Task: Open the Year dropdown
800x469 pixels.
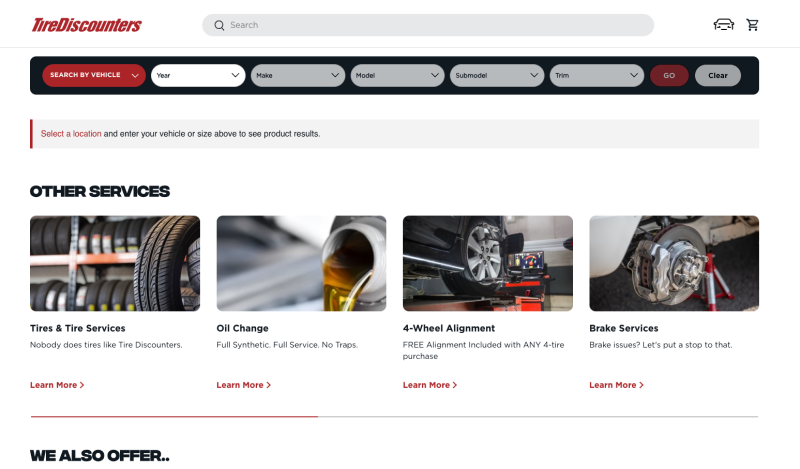Action: click(198, 75)
